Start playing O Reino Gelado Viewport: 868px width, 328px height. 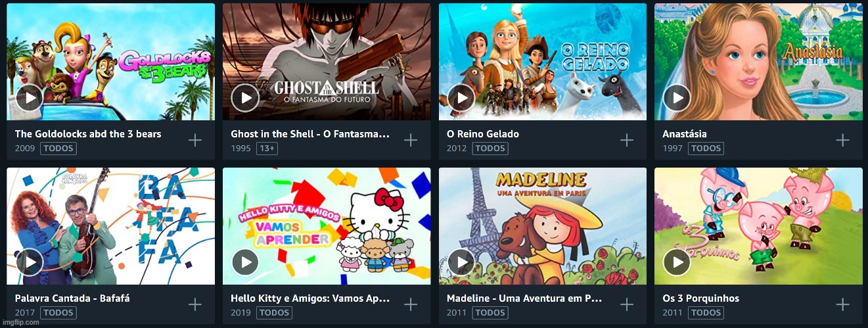(x=461, y=99)
